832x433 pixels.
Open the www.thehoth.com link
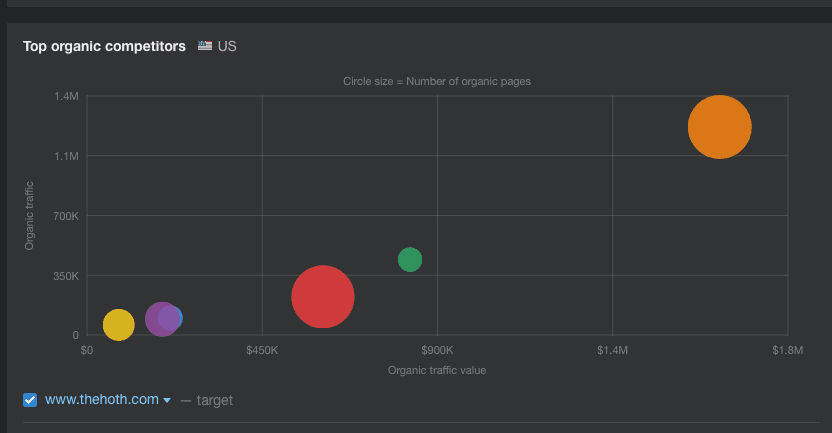101,400
